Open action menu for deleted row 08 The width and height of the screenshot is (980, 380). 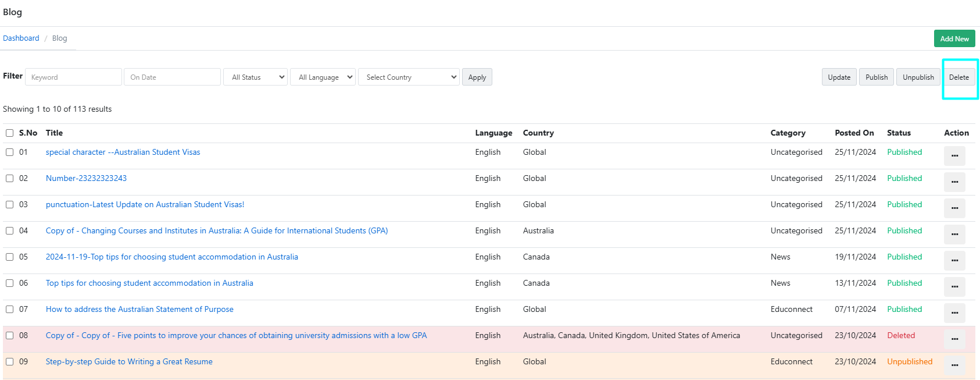[x=954, y=339]
